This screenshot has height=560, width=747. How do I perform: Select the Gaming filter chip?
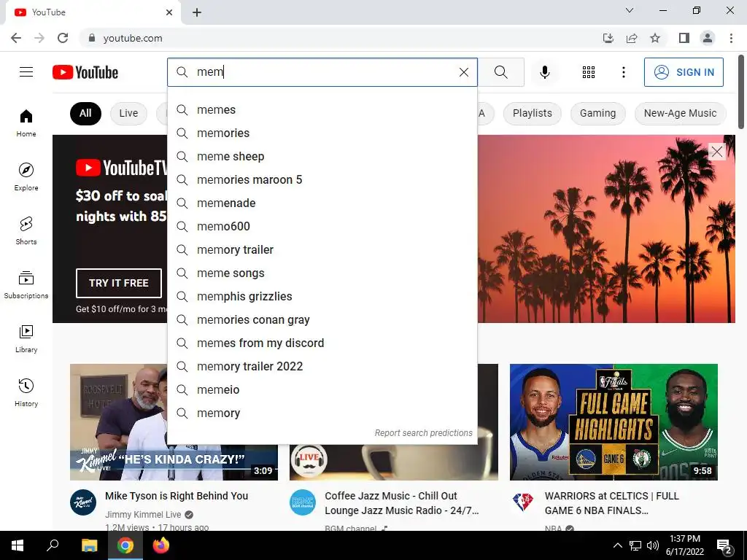(597, 113)
